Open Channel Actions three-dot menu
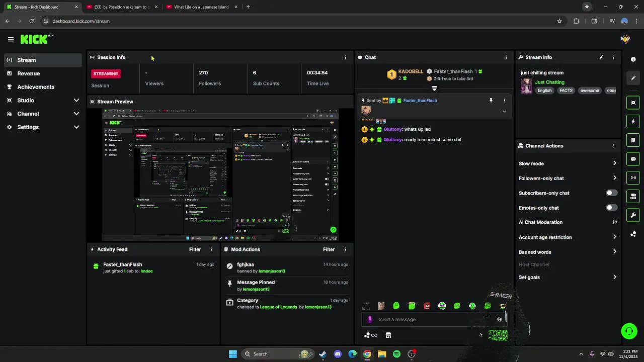Screen dimensions: 644x362 [613, 146]
